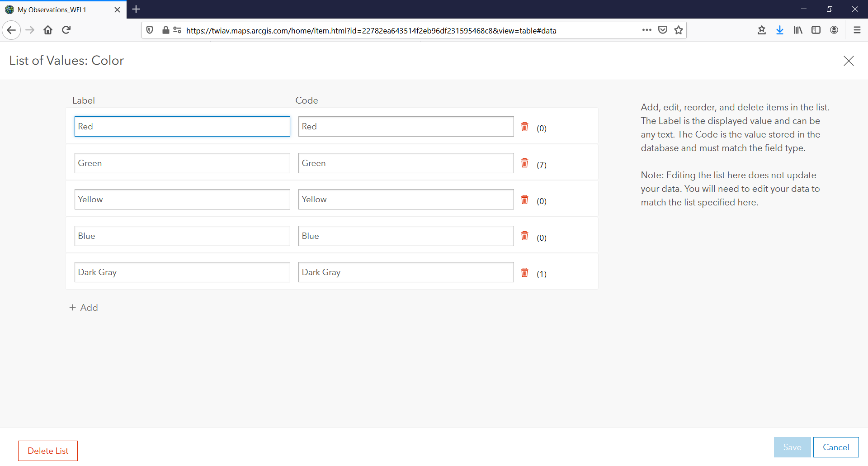Edit the Yellow code input field

coord(406,199)
